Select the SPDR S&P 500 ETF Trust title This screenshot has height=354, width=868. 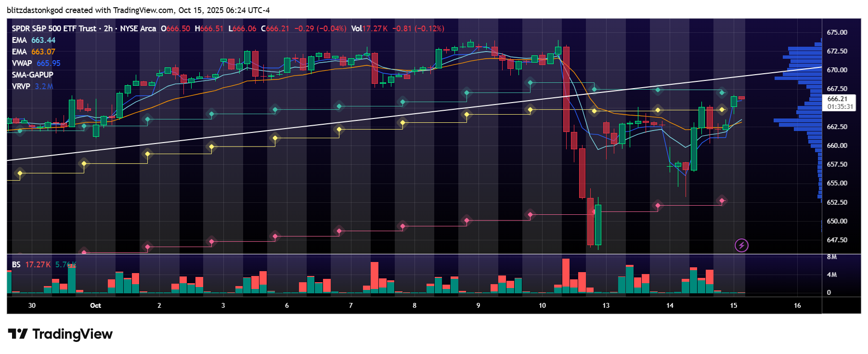pyautogui.click(x=54, y=28)
